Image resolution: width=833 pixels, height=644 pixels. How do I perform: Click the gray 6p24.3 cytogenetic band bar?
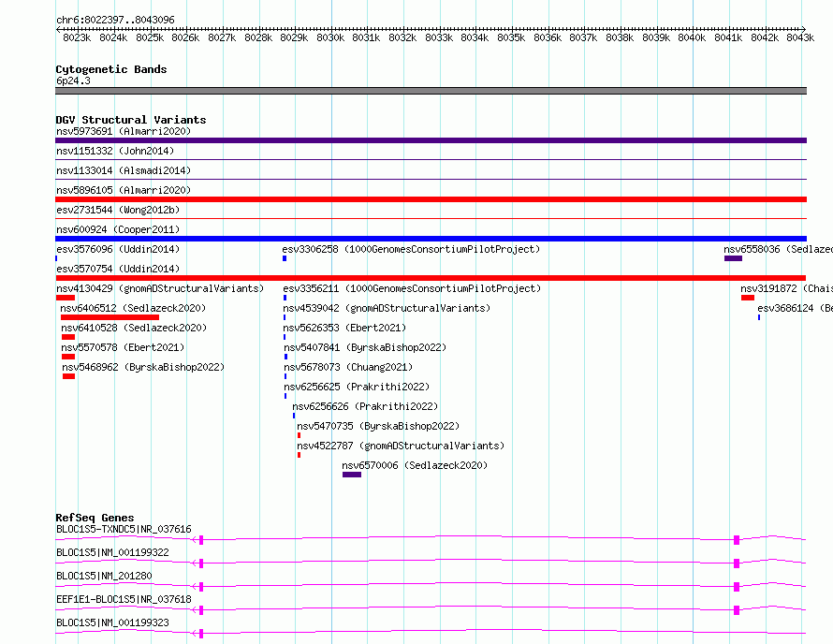pyautogui.click(x=431, y=91)
